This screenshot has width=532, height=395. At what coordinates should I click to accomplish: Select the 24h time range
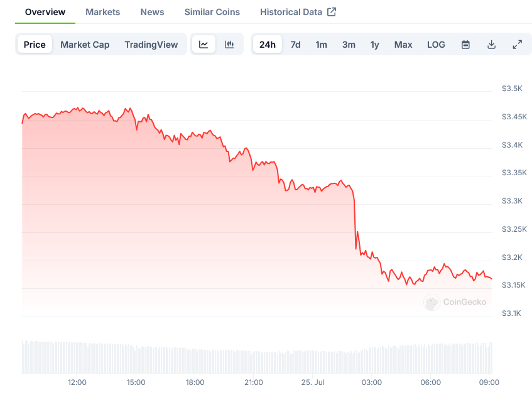coord(268,45)
